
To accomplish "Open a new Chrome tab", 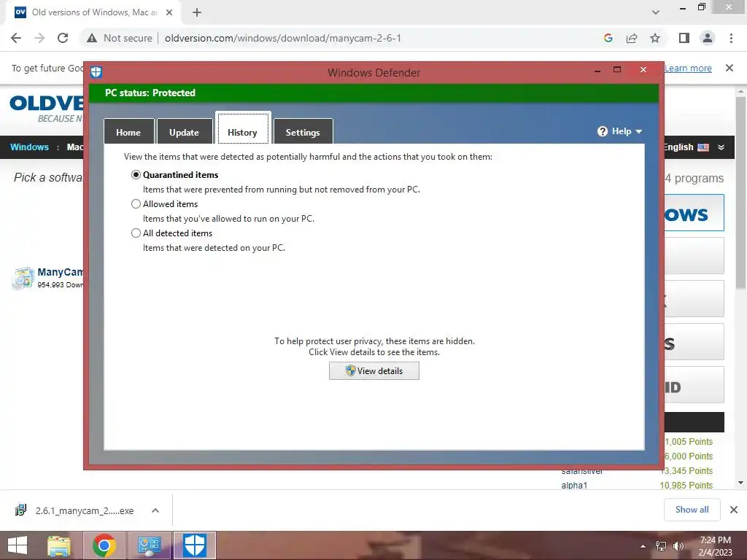I will (197, 12).
